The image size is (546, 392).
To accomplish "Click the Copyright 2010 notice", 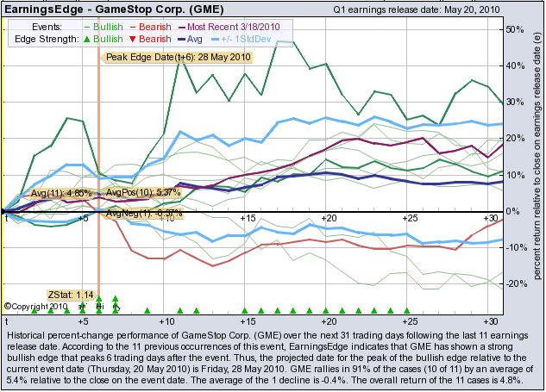I will tap(35, 305).
